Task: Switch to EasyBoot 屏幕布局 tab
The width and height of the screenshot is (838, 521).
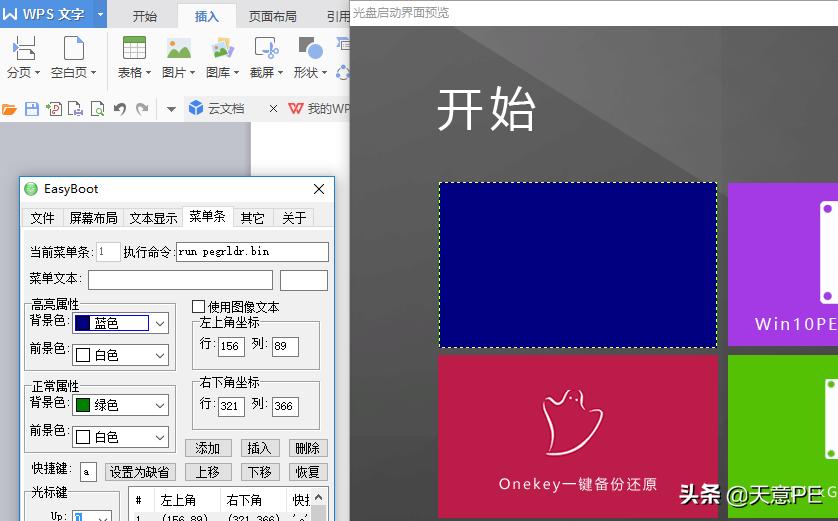Action: pos(94,218)
